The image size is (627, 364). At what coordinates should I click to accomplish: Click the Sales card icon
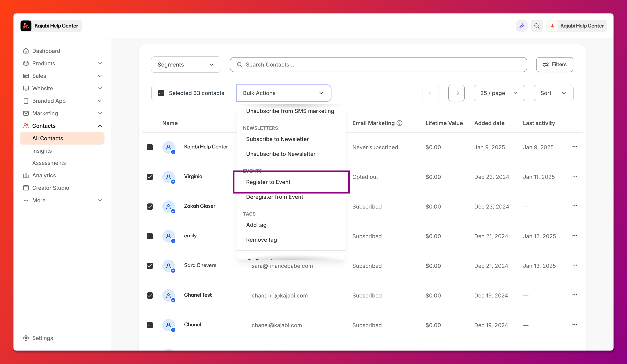click(26, 76)
